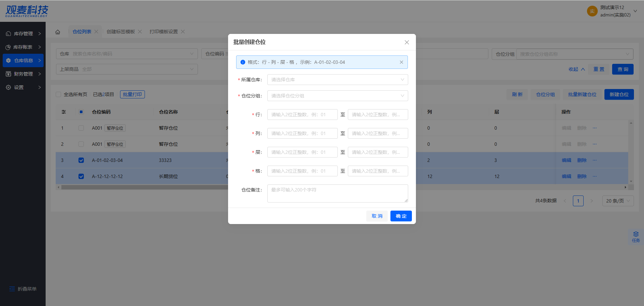Image resolution: width=644 pixels, height=306 pixels.
Task: Expand the 库存账表 sidebar menu
Action: [x=23, y=47]
